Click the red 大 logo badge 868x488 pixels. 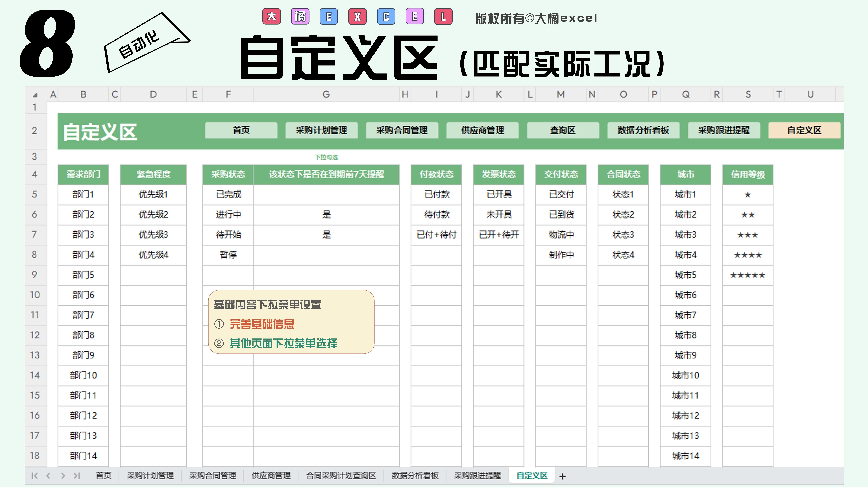pos(272,16)
